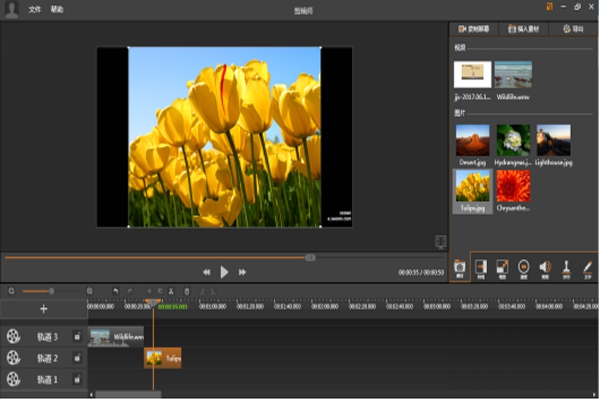
Task: Select the camera media icon in tool strip
Action: pos(459,267)
